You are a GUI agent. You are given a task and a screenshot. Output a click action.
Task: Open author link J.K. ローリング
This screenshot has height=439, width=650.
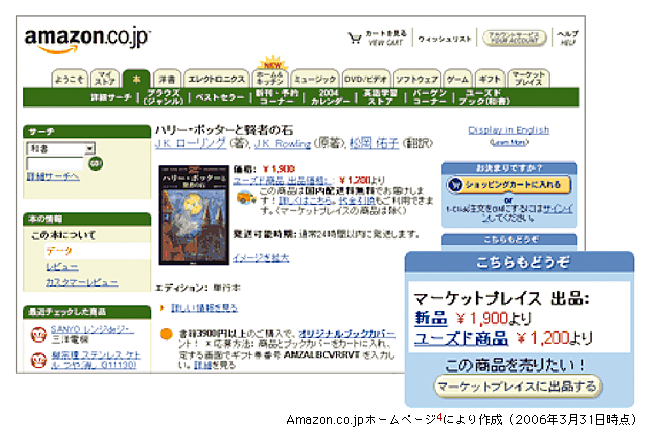click(x=191, y=143)
